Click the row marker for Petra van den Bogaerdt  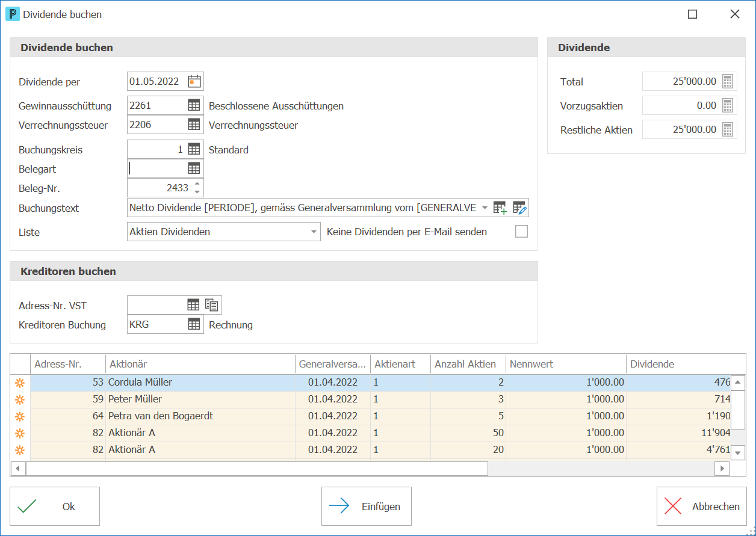(x=20, y=416)
